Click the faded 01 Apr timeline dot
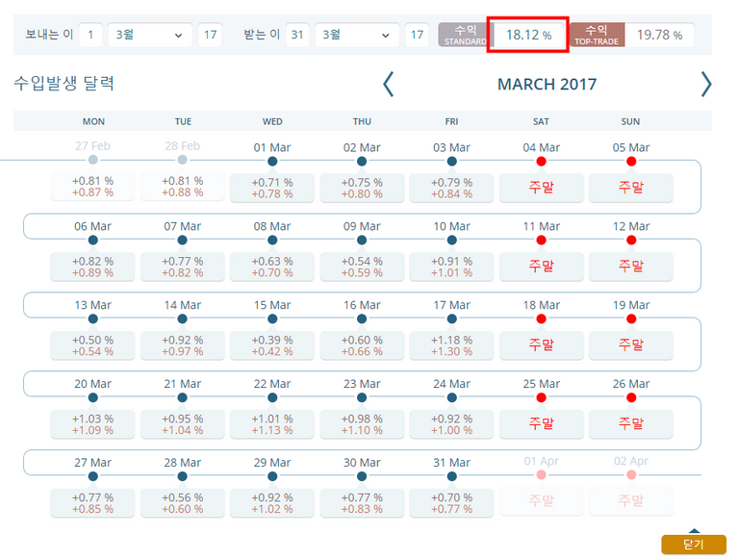This screenshot has height=560, width=739. 541,475
